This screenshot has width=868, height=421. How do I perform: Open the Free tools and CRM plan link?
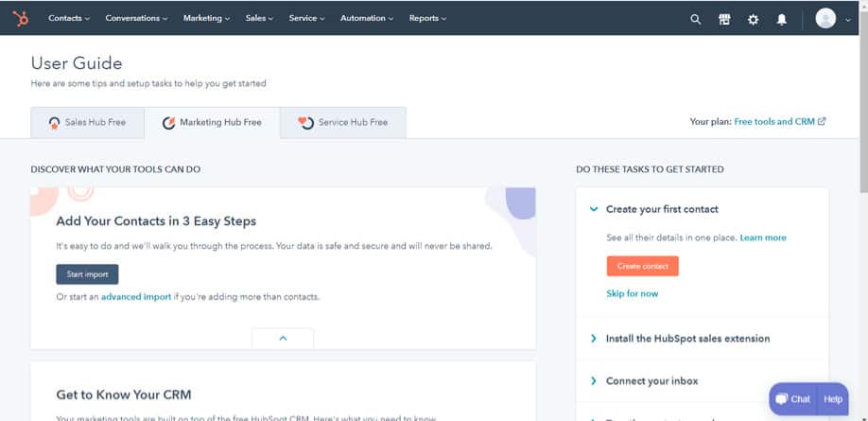[x=774, y=122]
